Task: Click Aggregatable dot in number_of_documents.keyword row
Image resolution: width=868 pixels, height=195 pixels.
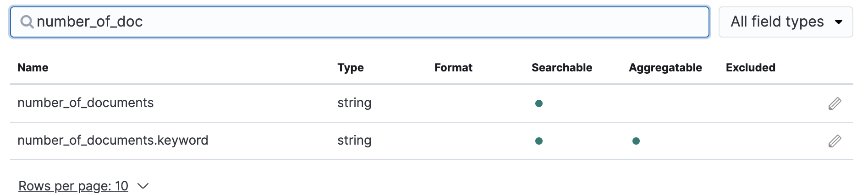Action: coord(636,141)
